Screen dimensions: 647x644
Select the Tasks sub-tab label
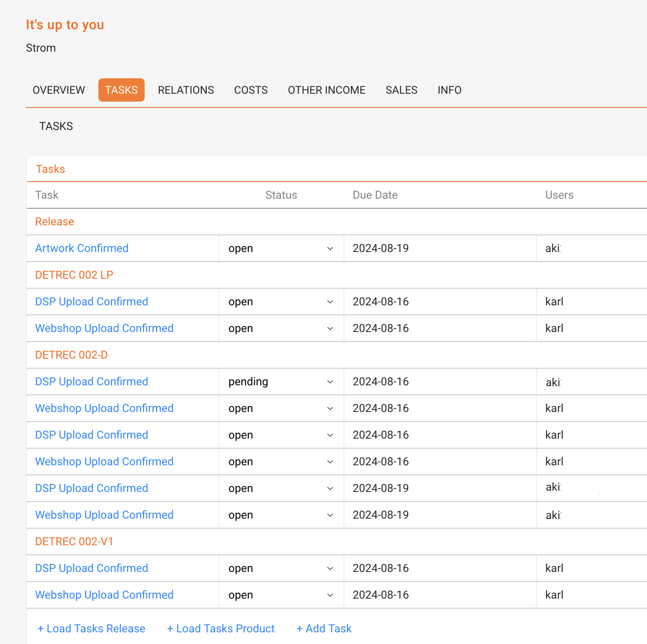(56, 126)
